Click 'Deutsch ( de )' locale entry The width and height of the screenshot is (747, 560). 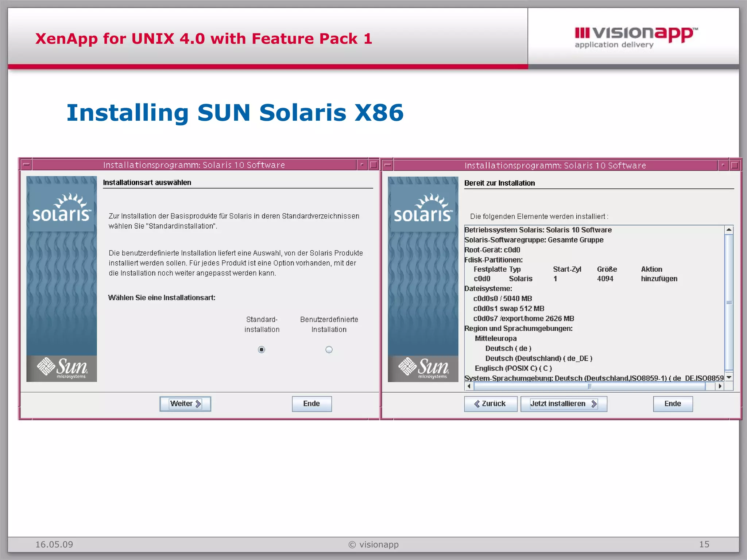coord(508,349)
